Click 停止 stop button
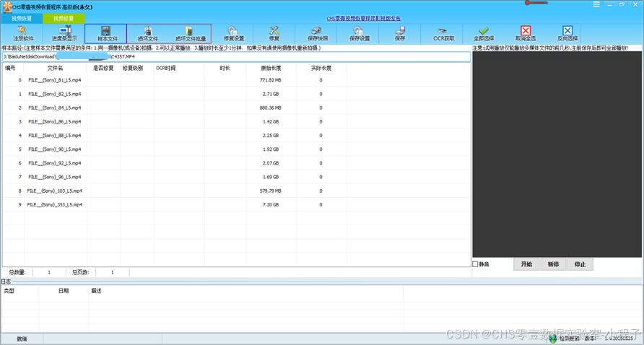 [x=580, y=264]
